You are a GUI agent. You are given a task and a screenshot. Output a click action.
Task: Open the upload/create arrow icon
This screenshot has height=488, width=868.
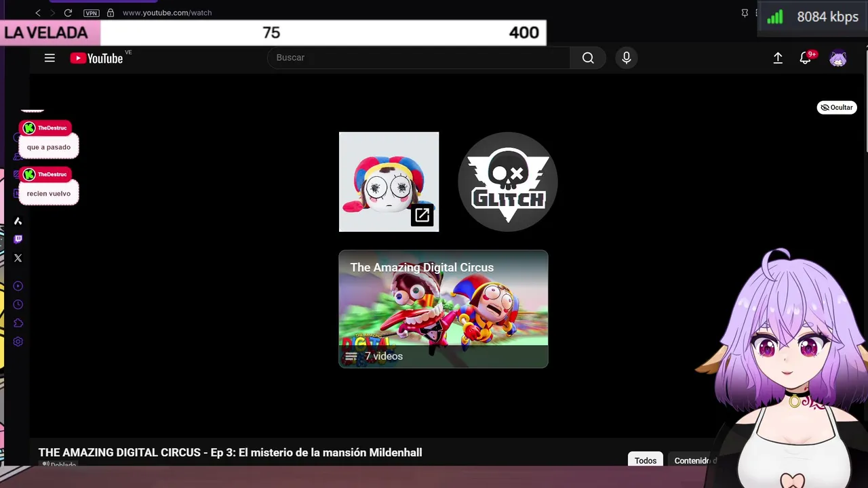778,58
